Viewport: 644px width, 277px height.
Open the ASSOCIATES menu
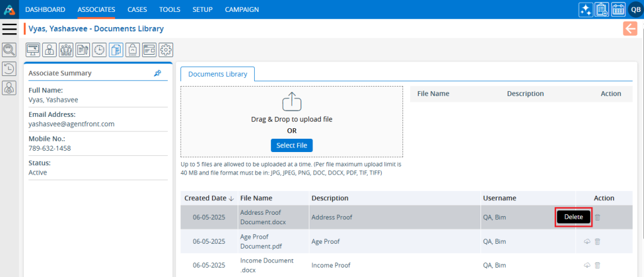pos(96,9)
